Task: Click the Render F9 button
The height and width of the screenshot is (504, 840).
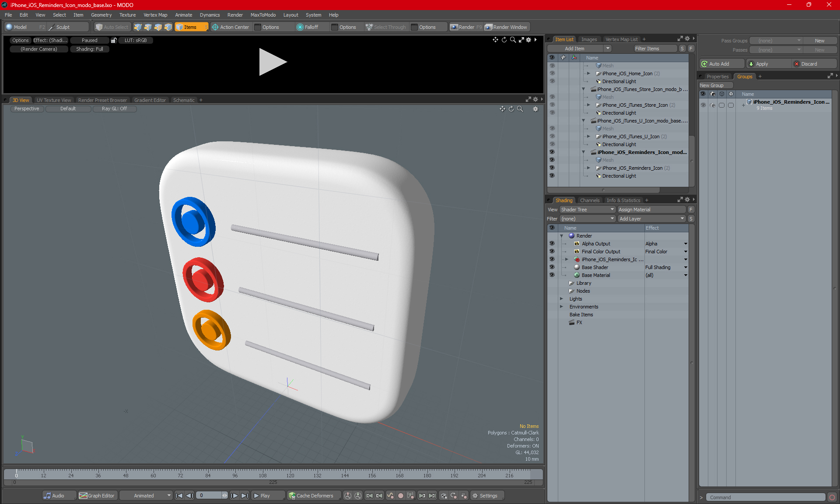Action: [466, 27]
